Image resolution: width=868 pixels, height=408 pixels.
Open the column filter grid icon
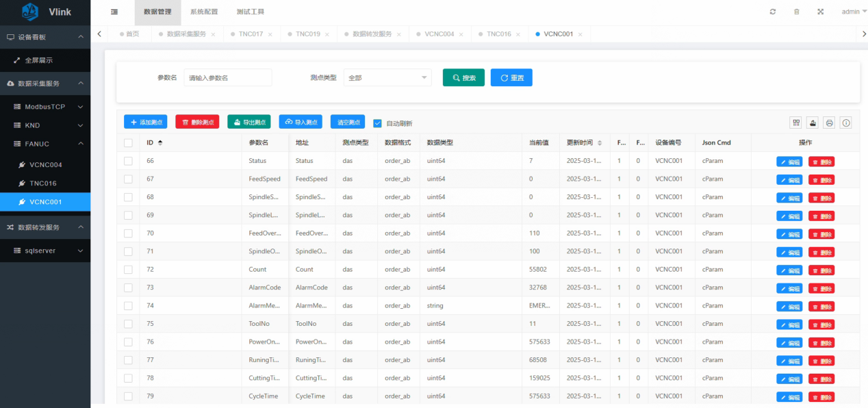[x=796, y=123]
